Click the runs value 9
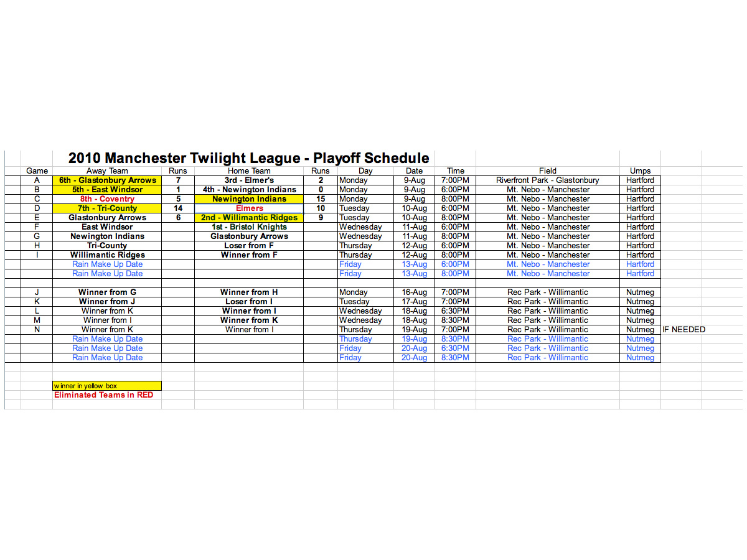This screenshot has width=747, height=560. point(321,217)
